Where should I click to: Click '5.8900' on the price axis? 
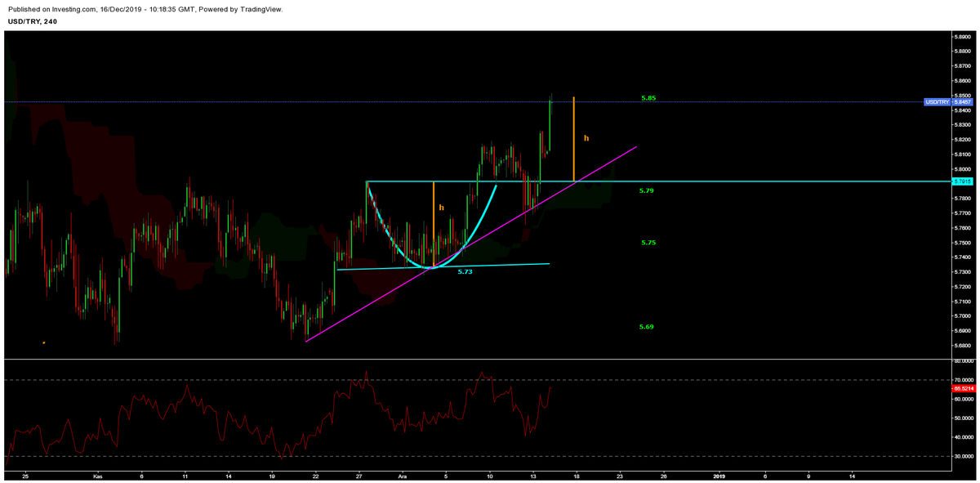coord(964,37)
